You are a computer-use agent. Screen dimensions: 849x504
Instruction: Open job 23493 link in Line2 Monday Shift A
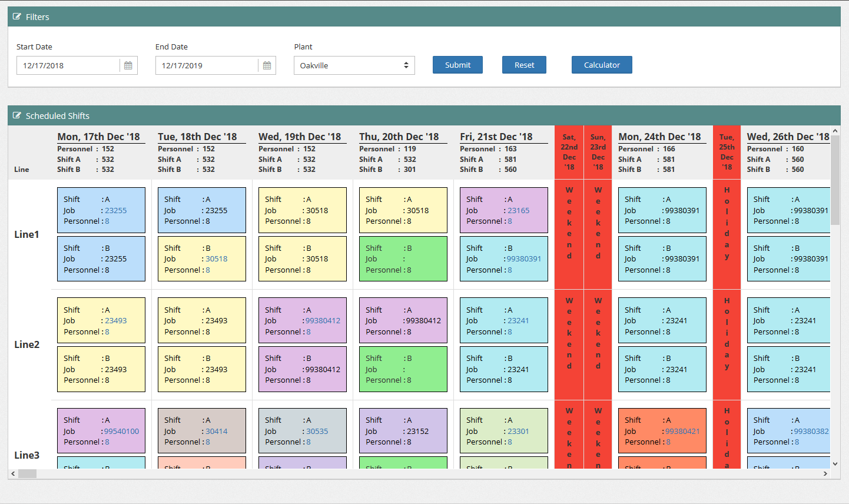coord(116,320)
